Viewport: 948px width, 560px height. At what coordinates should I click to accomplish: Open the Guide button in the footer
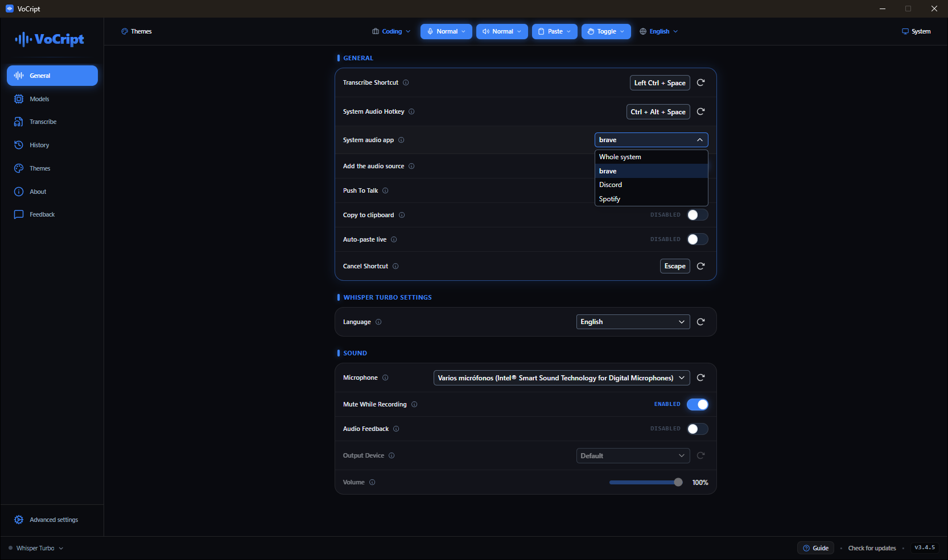click(x=815, y=548)
